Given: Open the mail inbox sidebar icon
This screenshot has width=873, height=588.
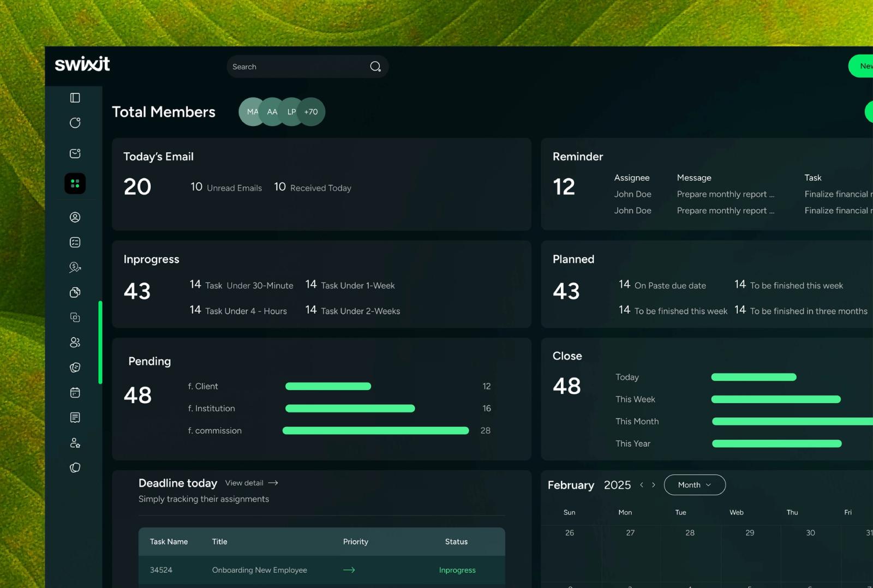Looking at the screenshot, I should (75, 153).
